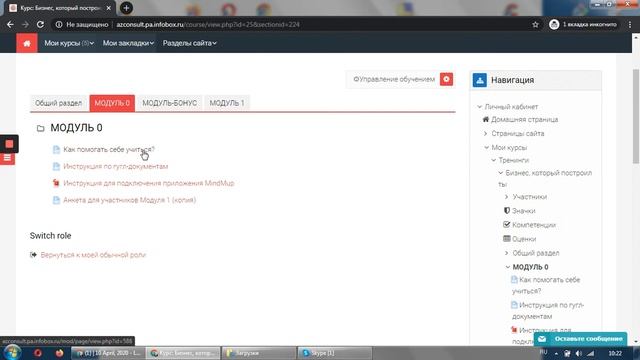The height and width of the screenshot is (360, 640).
Task: Click Оставьте сообщение chat button
Action: click(580, 339)
